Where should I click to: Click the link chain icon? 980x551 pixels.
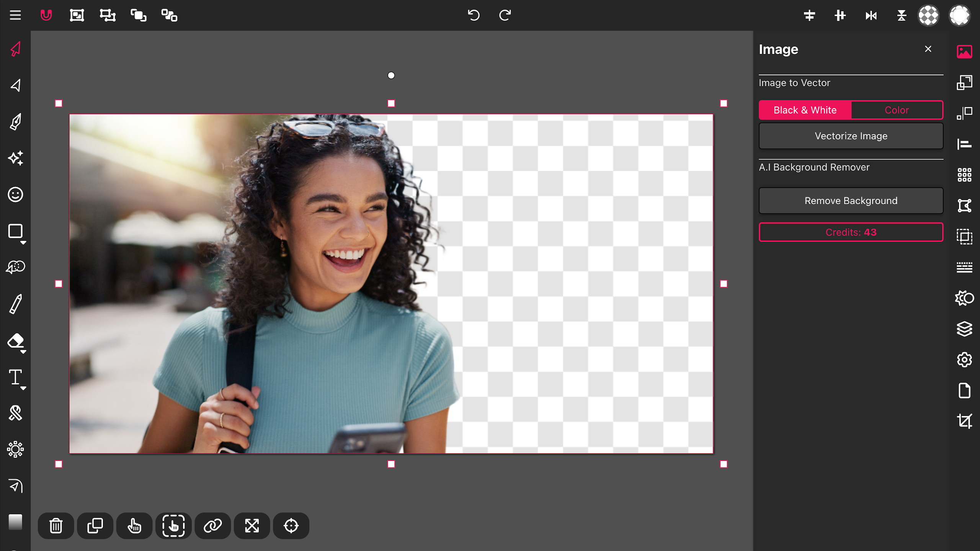tap(212, 526)
